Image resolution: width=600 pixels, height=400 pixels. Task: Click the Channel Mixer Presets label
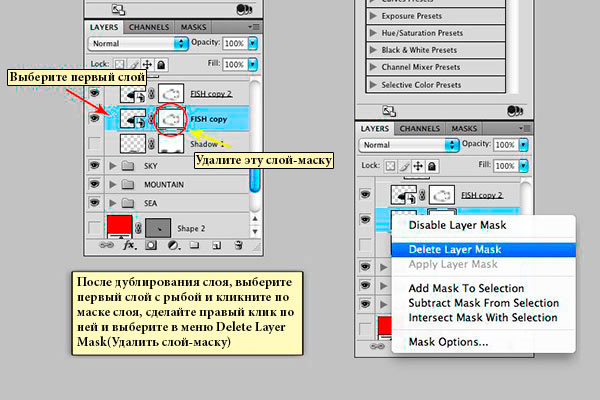pos(421,67)
